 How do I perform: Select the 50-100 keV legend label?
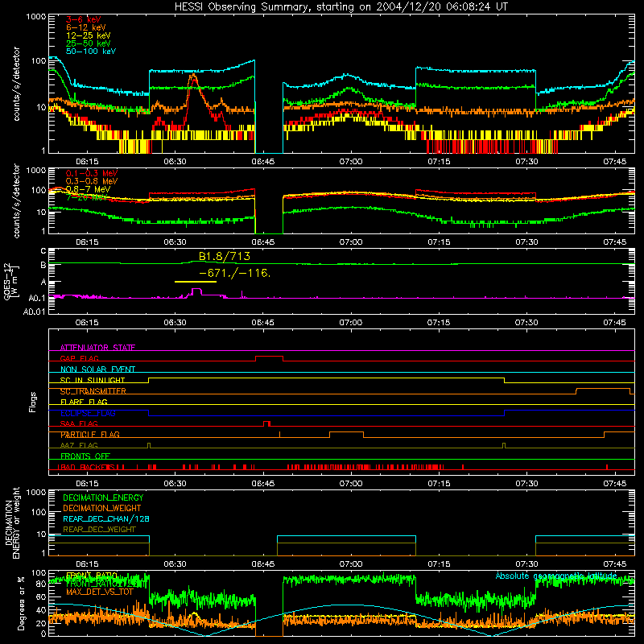91,52
